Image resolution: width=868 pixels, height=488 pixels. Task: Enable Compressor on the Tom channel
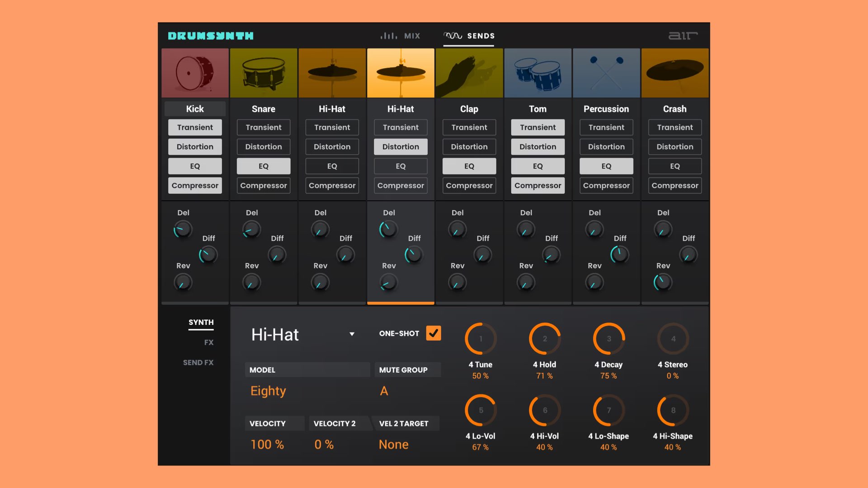coord(538,185)
